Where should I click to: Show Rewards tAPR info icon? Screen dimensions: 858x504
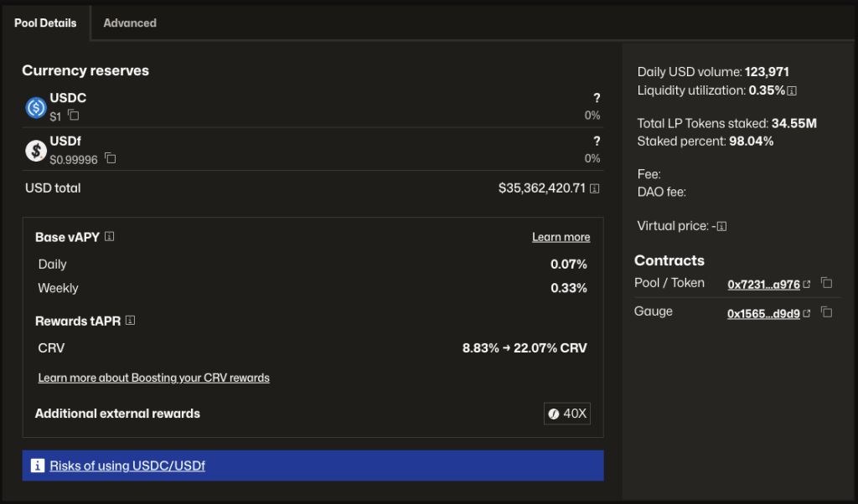coord(130,321)
